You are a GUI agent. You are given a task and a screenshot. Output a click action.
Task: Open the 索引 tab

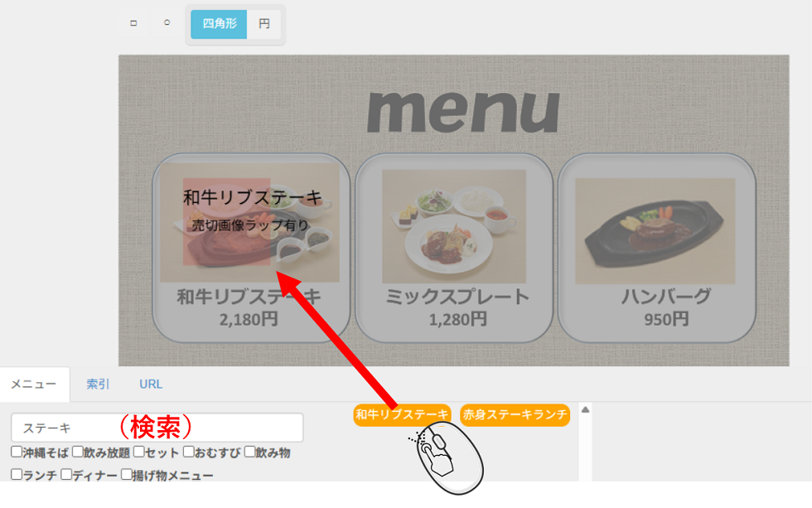tap(98, 385)
